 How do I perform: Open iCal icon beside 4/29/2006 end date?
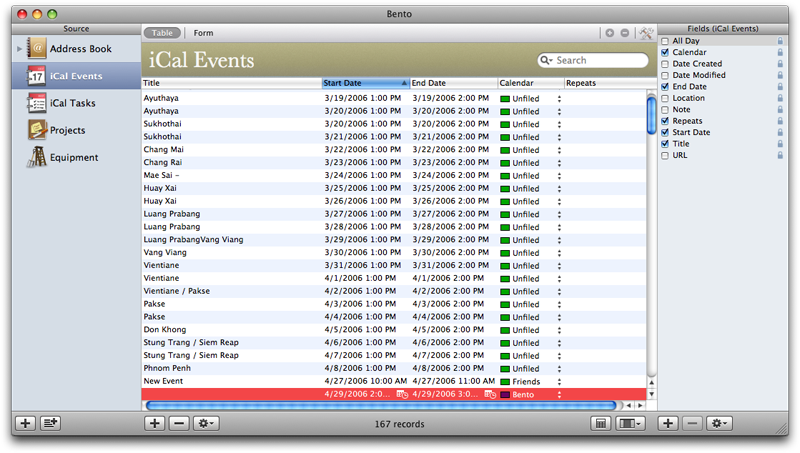tap(490, 394)
